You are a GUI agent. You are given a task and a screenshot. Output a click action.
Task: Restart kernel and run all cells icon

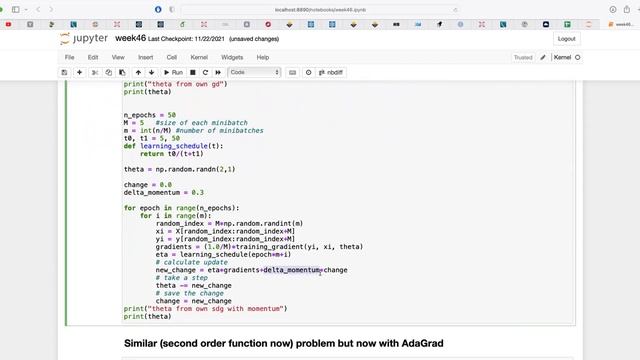coord(218,72)
